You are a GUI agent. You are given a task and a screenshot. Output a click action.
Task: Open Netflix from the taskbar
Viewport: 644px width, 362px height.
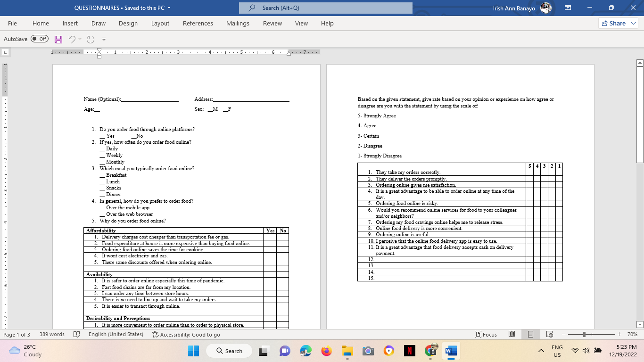point(410,351)
